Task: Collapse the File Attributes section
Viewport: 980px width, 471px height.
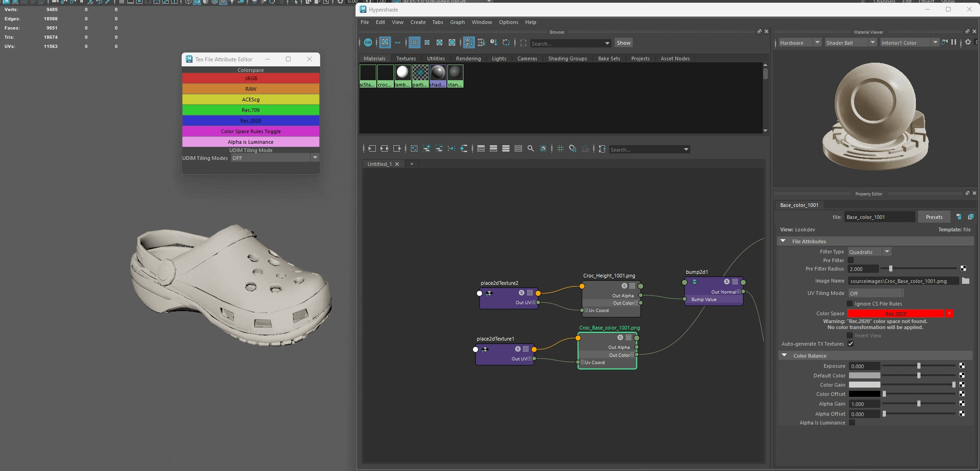Action: [783, 241]
